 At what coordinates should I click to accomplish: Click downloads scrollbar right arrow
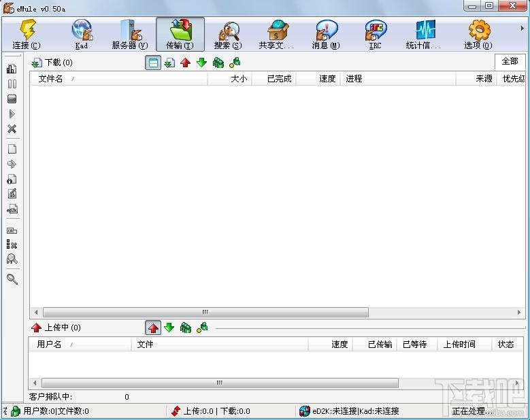[x=519, y=313]
